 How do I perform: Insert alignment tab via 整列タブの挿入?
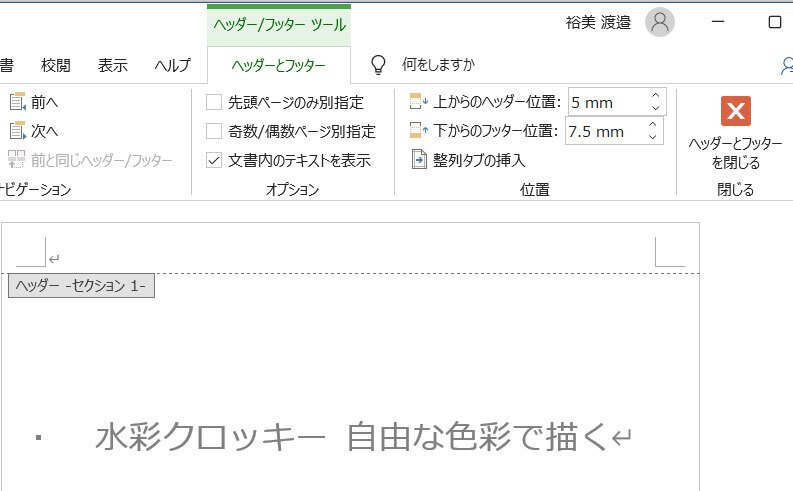[468, 160]
